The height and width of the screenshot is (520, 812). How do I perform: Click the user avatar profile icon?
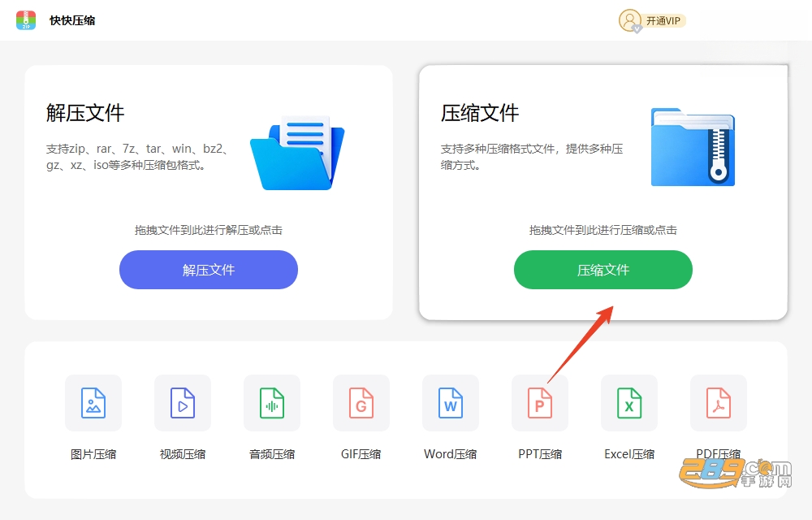pos(630,20)
